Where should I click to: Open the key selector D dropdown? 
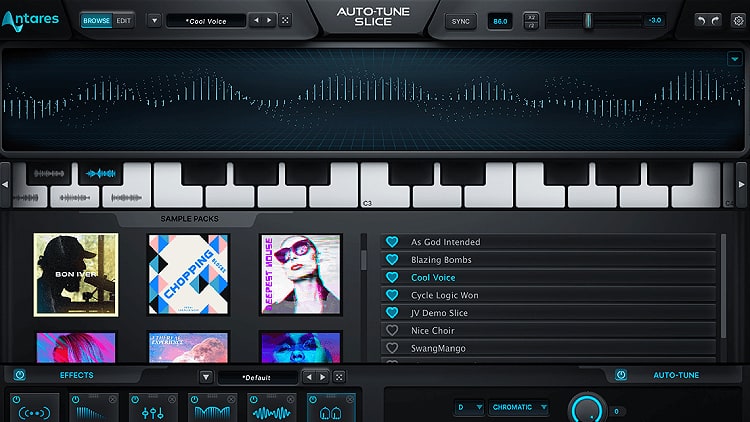pos(469,407)
